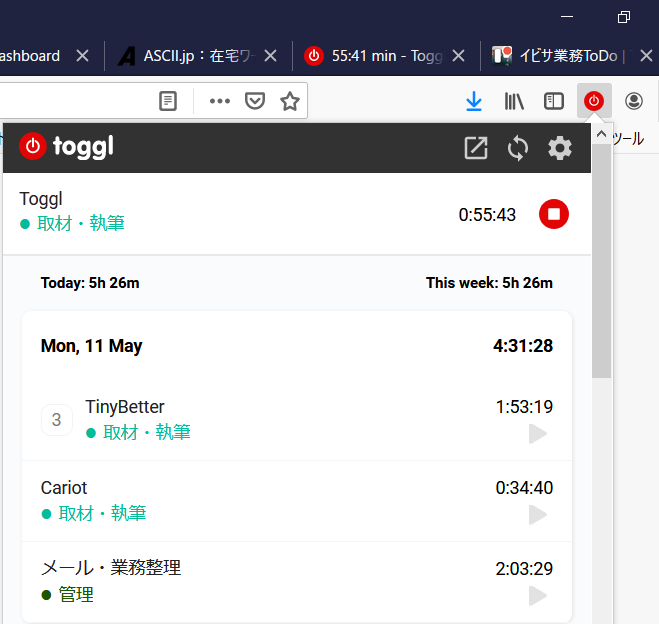Image resolution: width=659 pixels, height=624 pixels.
Task: Click the Cariot duration 0:34:40
Action: coord(524,488)
